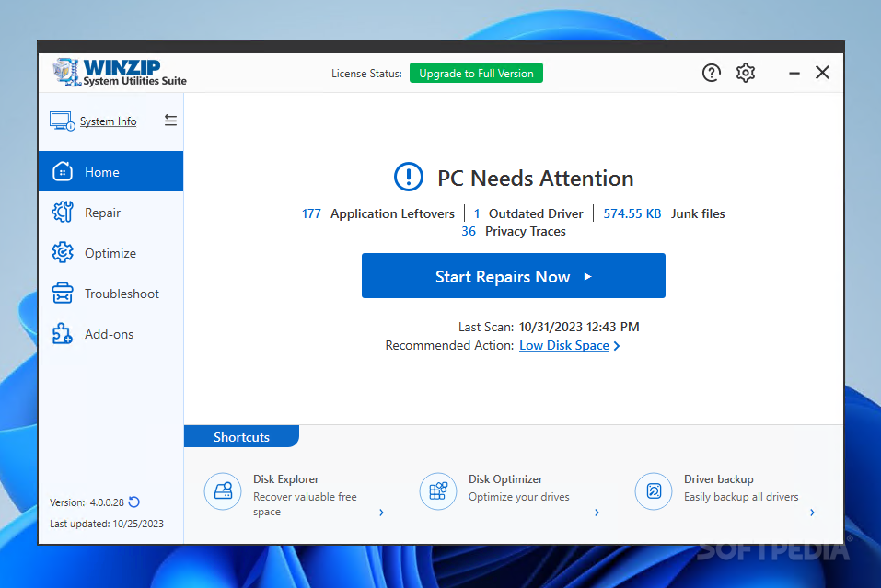This screenshot has height=588, width=881.
Task: Click Start Repairs Now button
Action: click(514, 276)
